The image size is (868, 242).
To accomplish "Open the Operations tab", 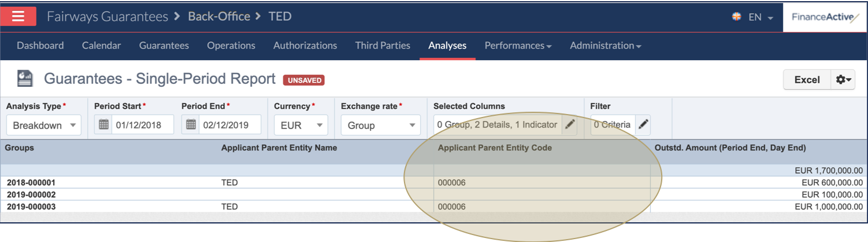I will (x=231, y=45).
